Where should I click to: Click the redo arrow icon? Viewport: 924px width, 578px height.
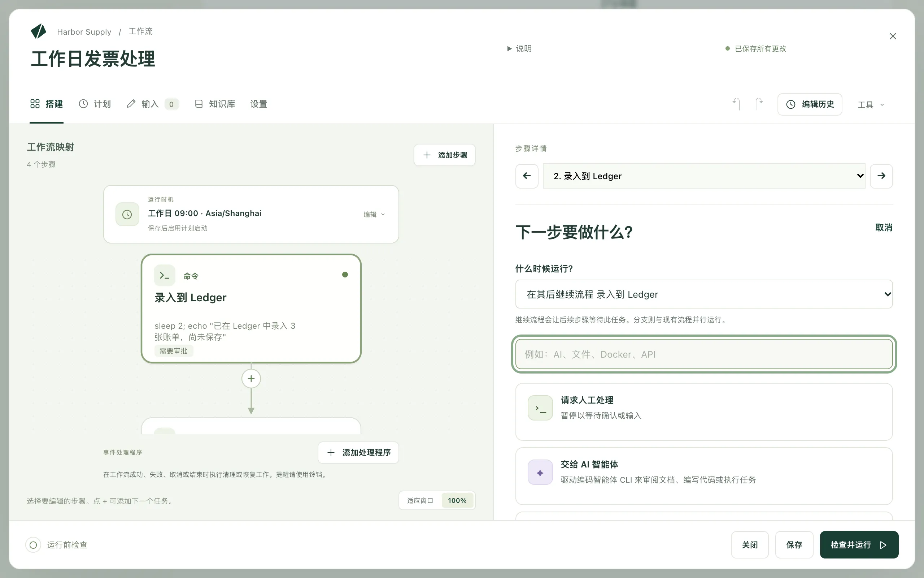click(x=759, y=104)
